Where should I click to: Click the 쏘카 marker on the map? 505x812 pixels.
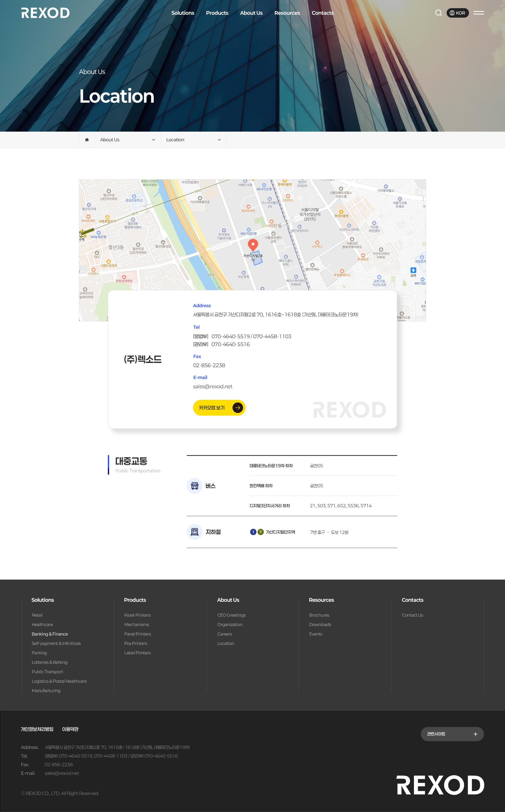point(413,272)
